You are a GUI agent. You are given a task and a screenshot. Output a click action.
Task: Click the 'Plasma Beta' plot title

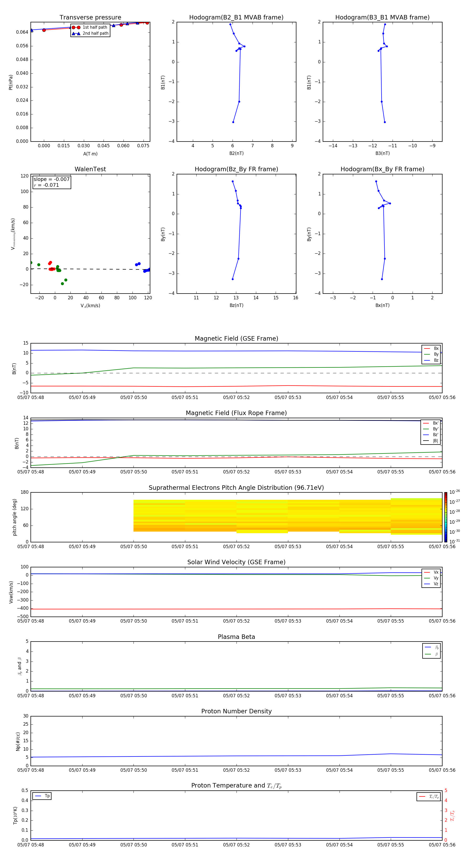coord(236,637)
